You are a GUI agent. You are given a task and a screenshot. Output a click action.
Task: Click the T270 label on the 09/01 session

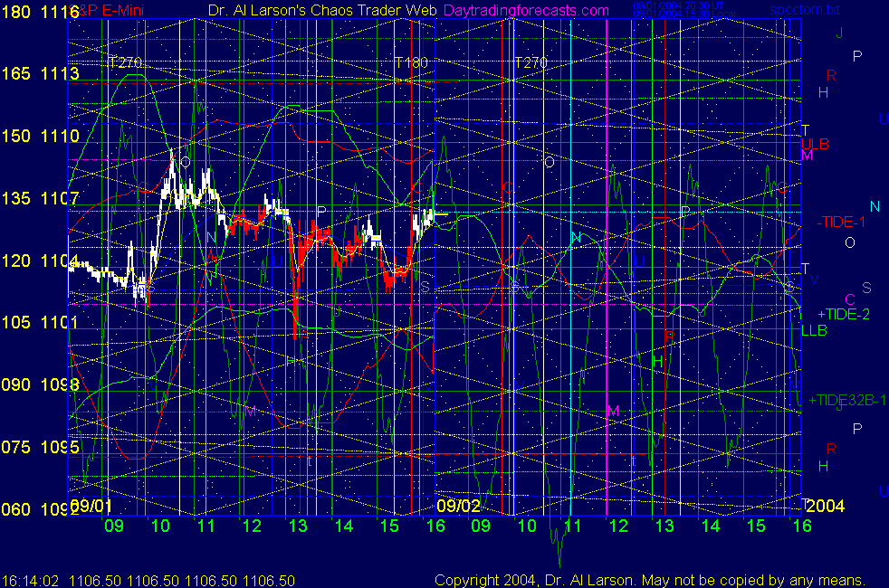pos(125,62)
